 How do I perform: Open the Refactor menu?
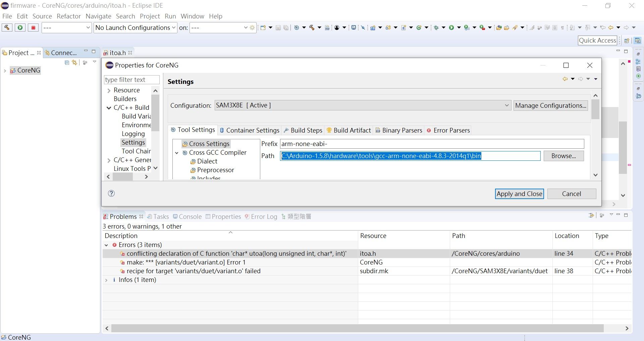pyautogui.click(x=69, y=16)
